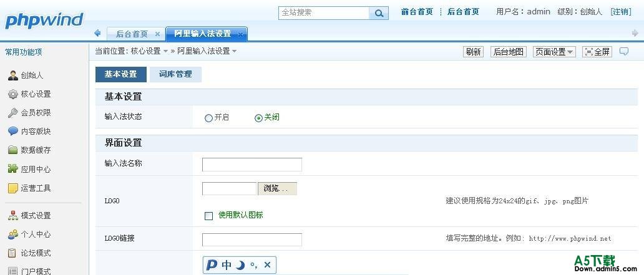Open 核心设置 in the sidebar

click(x=36, y=94)
